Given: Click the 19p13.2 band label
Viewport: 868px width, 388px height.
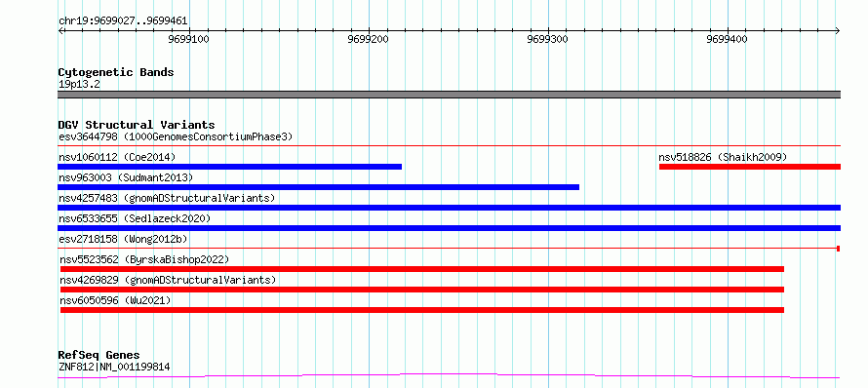Looking at the screenshot, I should click(79, 85).
